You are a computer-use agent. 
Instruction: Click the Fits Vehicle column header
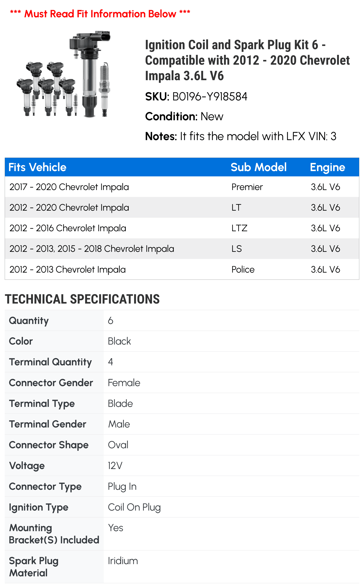click(37, 167)
